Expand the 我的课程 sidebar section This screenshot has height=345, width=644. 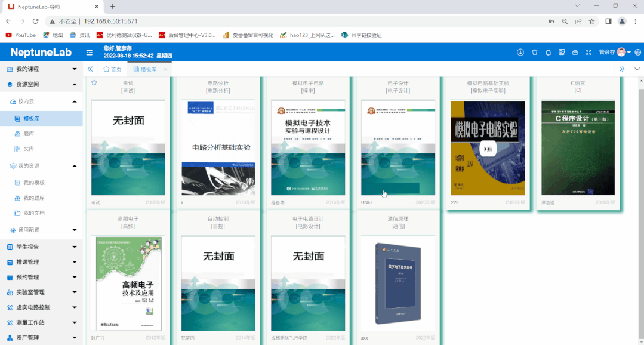click(41, 69)
